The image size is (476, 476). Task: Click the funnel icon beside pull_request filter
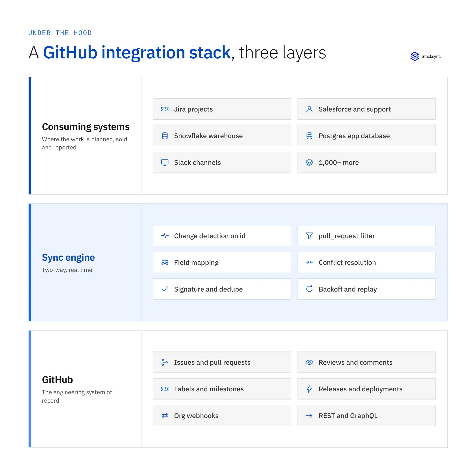[309, 236]
